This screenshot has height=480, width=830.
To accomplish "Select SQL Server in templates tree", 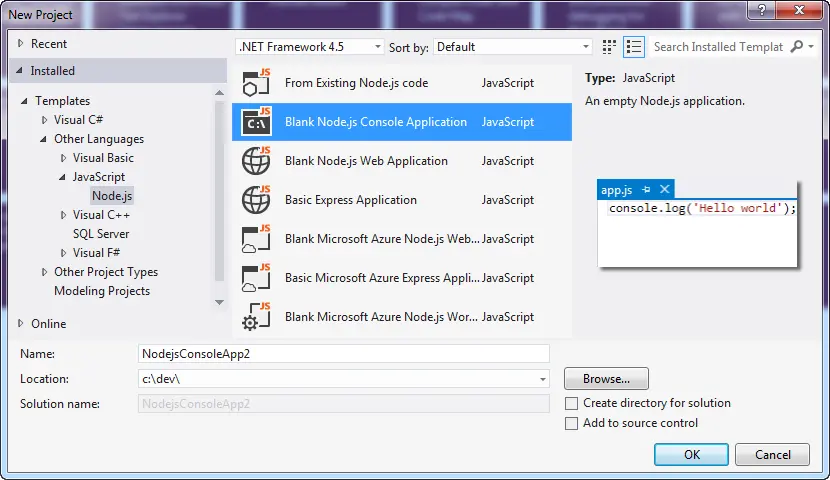I will (101, 234).
